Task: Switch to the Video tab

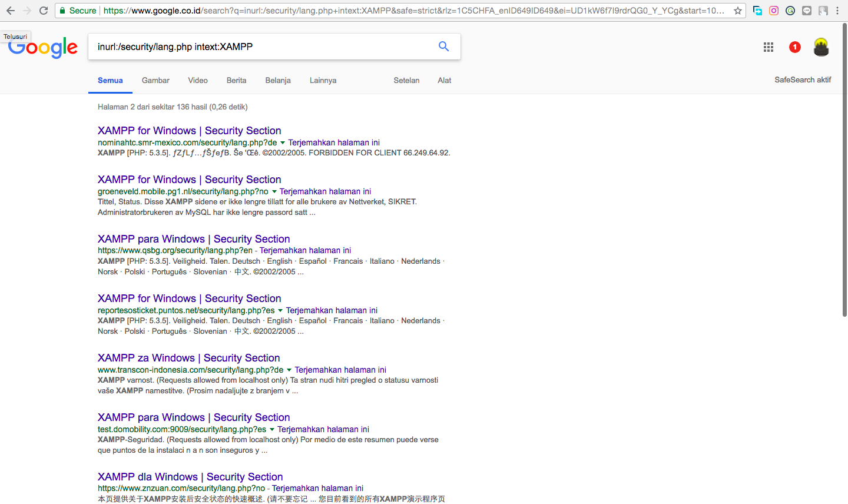Action: (x=198, y=81)
